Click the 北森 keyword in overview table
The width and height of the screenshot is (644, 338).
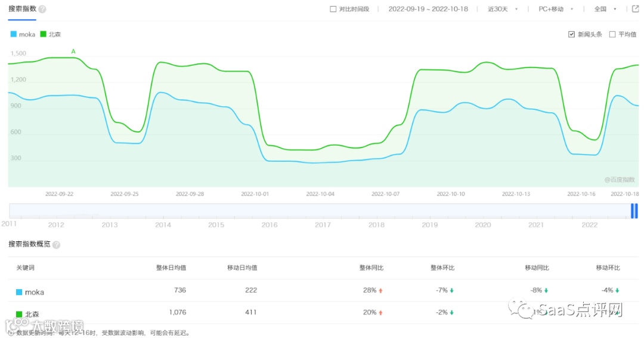coord(32,315)
